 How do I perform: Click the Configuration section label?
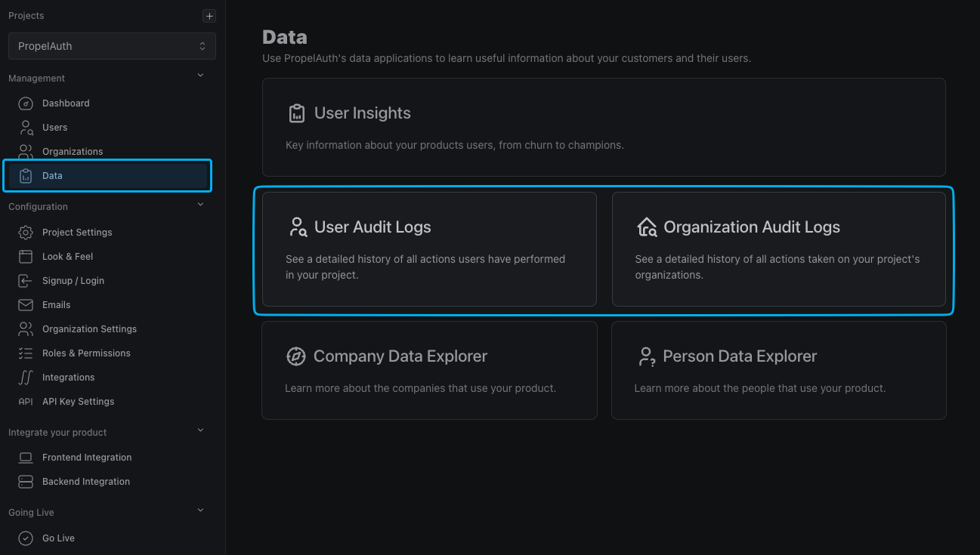[38, 207]
